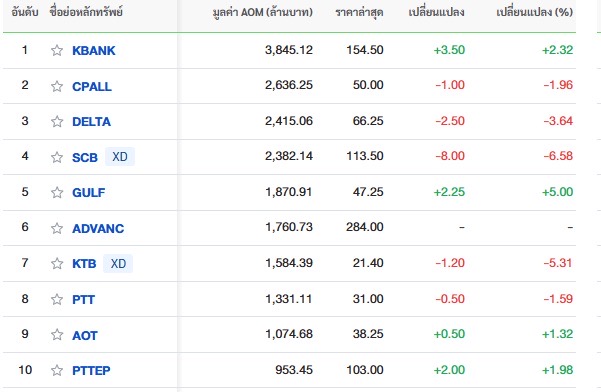Open the PTTEP symbol link

[91, 371]
